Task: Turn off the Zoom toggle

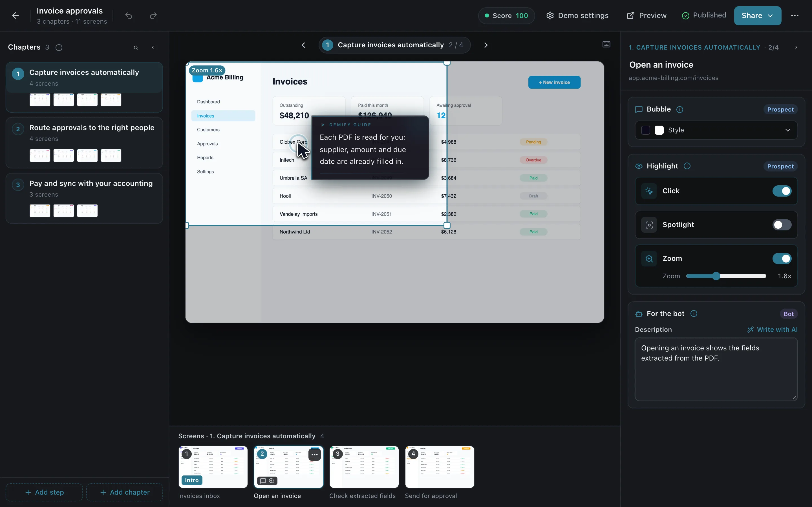Action: pyautogui.click(x=782, y=259)
